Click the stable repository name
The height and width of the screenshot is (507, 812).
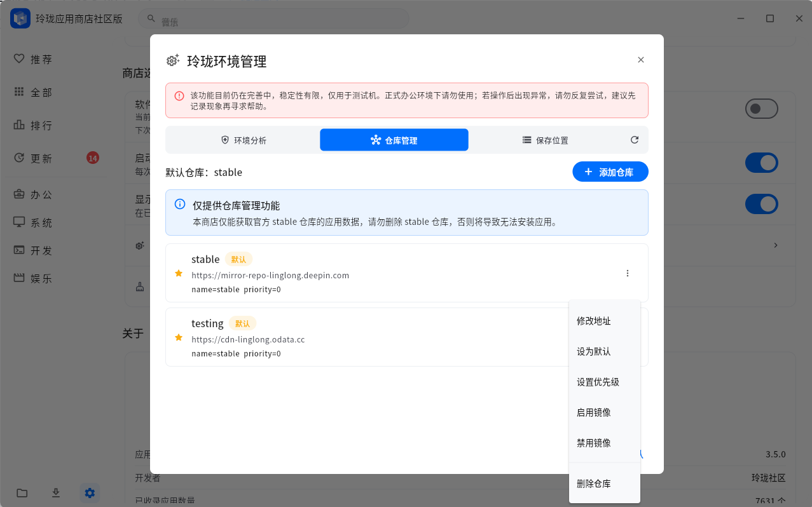tap(205, 259)
